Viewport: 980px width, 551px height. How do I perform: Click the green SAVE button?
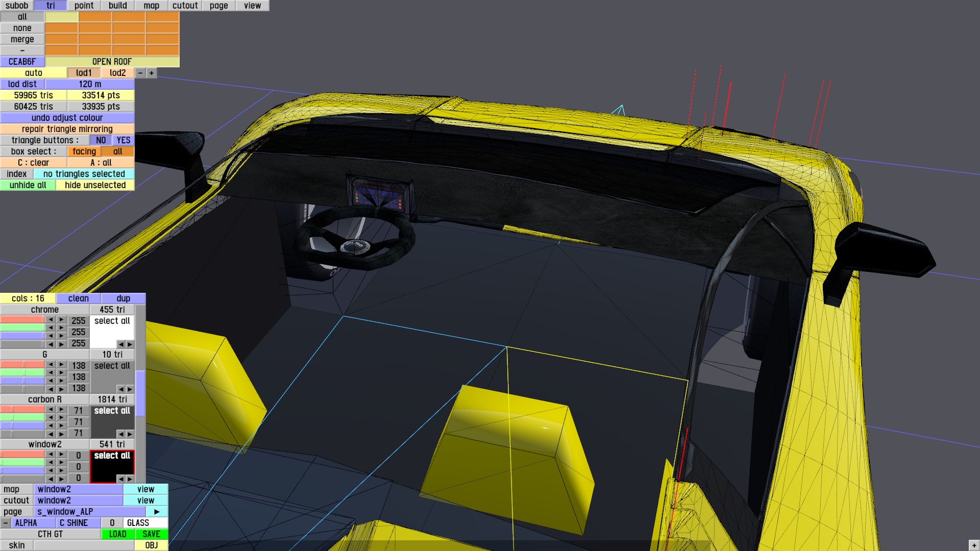151,534
